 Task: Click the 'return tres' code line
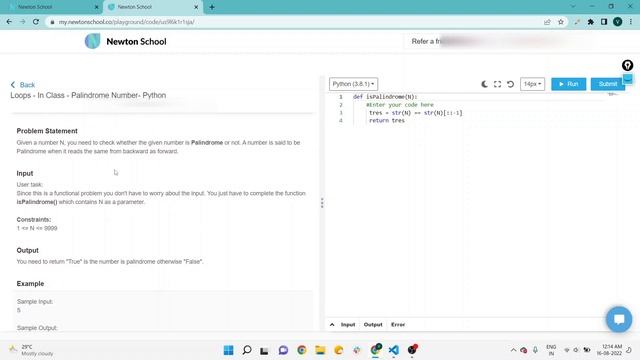(x=387, y=121)
